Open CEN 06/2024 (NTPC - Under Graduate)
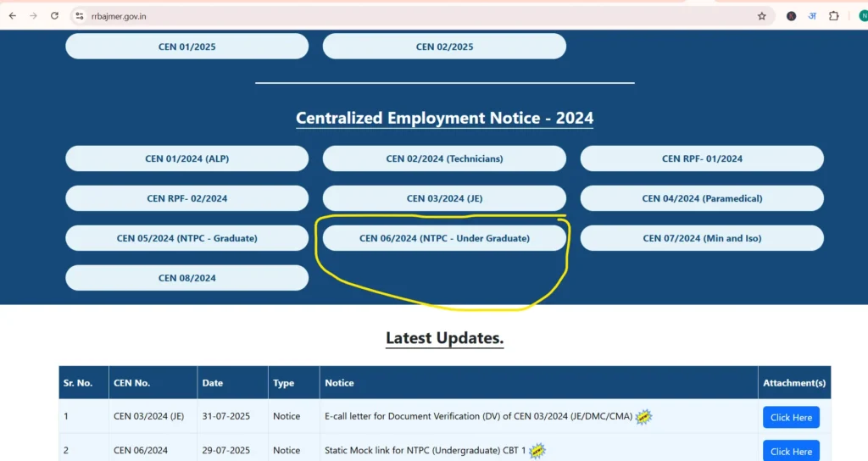The height and width of the screenshot is (461, 868). coord(444,238)
